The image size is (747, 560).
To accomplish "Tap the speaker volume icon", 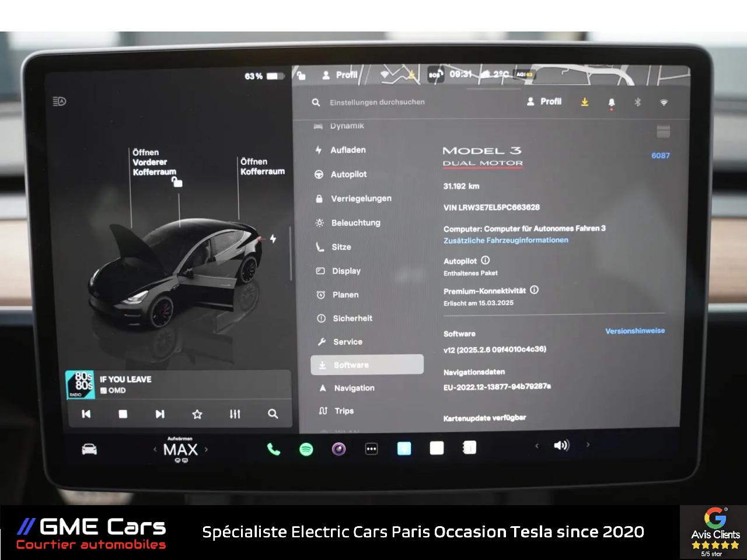I will coord(561,445).
